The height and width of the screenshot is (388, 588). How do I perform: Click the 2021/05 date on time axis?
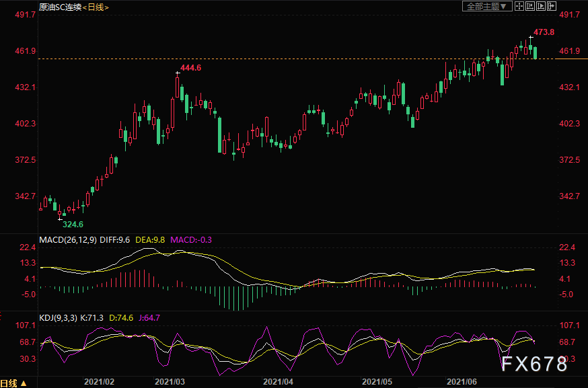click(377, 381)
